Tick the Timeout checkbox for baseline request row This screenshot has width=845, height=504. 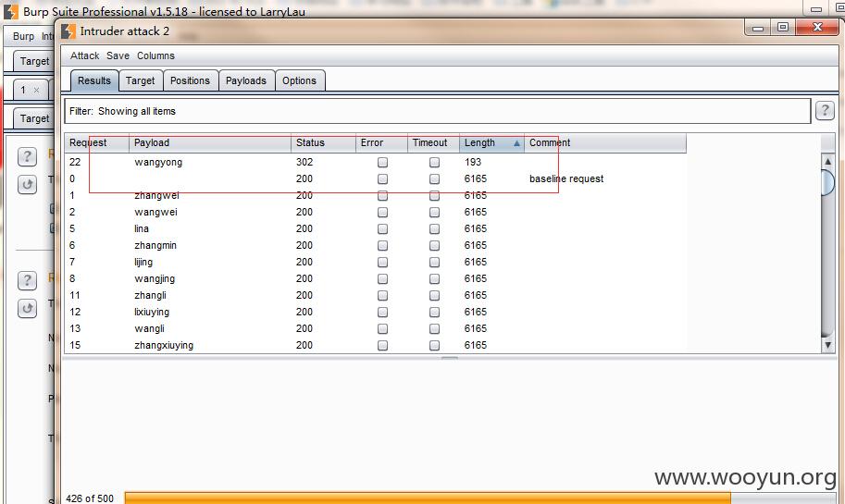[x=434, y=178]
